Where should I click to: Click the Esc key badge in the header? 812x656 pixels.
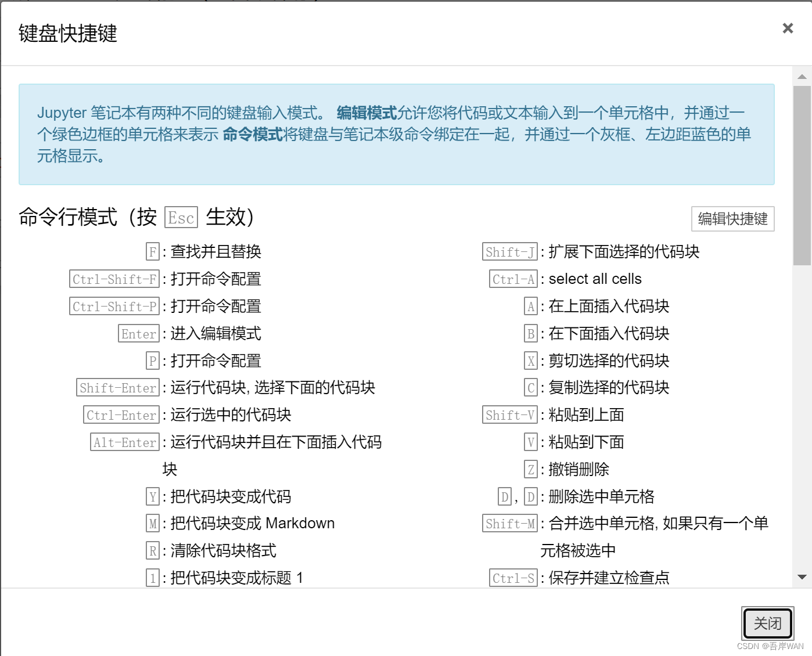tap(181, 218)
